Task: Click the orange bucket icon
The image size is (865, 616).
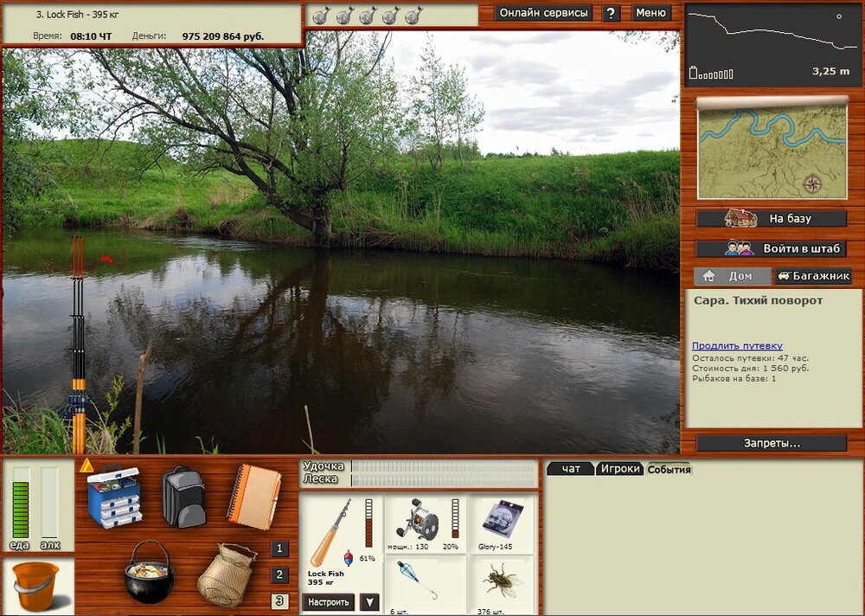Action: (x=36, y=586)
